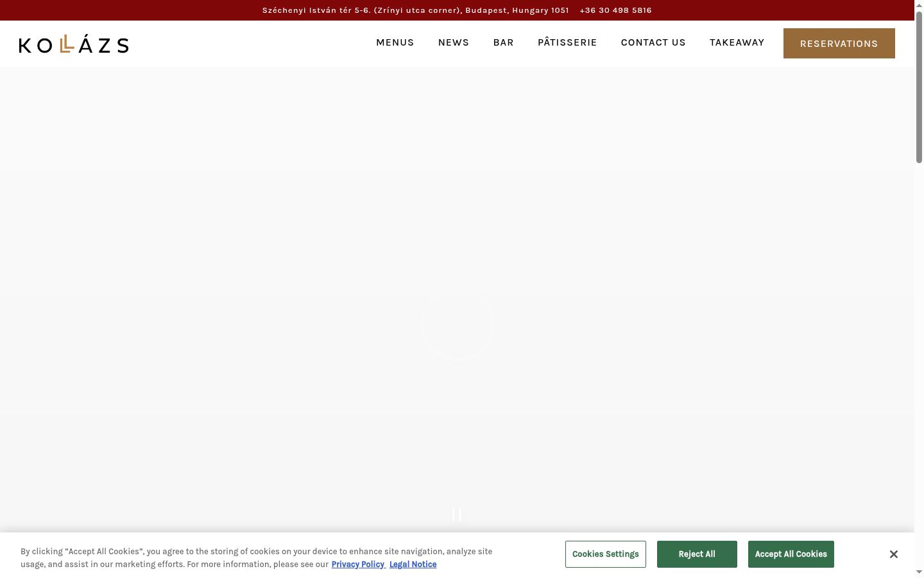Close the cookie banner
This screenshot has height=578, width=924.
pos(893,554)
